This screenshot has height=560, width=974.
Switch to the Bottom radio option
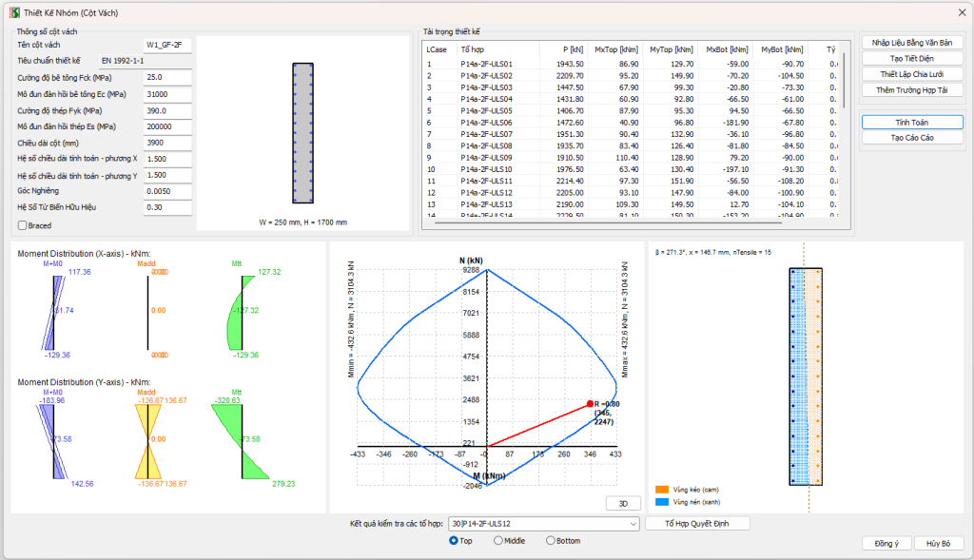point(551,540)
